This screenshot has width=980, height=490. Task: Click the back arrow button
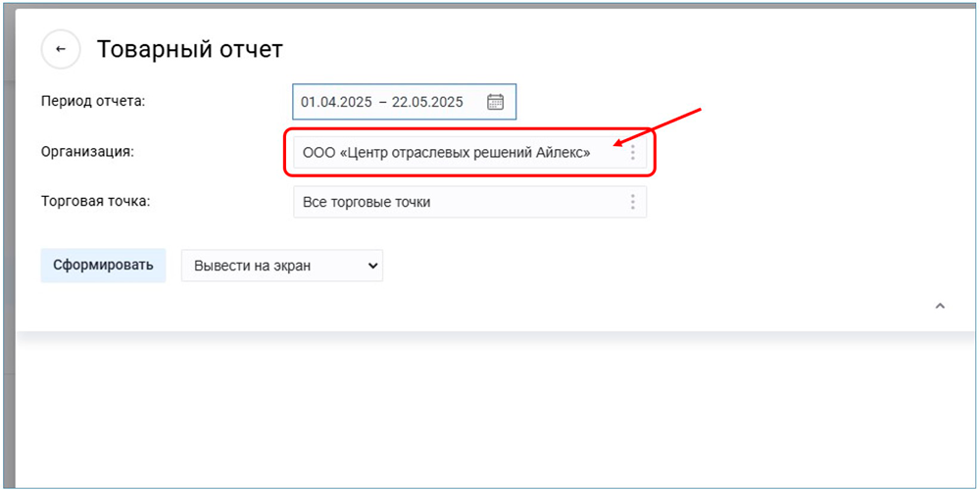[61, 49]
